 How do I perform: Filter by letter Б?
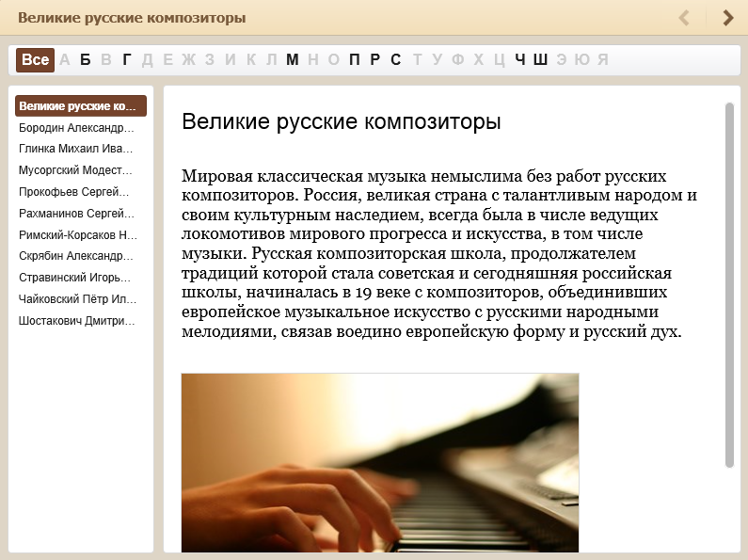point(86,60)
